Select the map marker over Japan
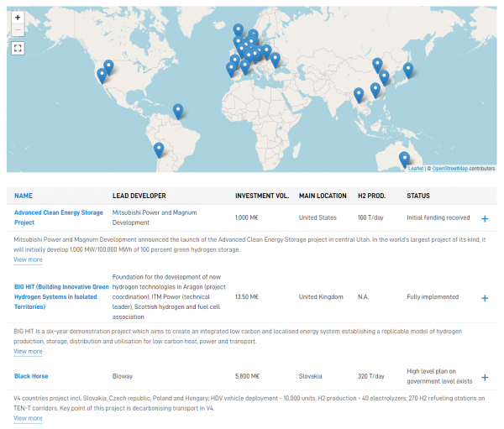 point(408,71)
